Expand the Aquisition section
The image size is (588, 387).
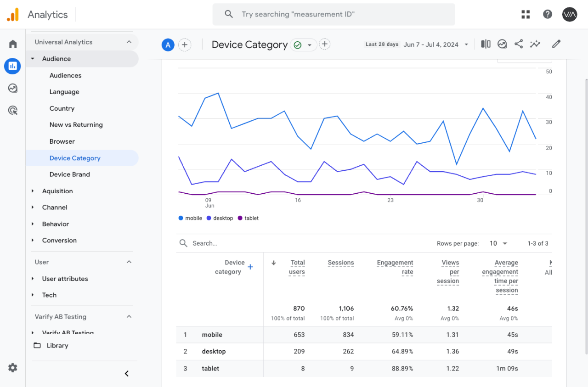57,191
